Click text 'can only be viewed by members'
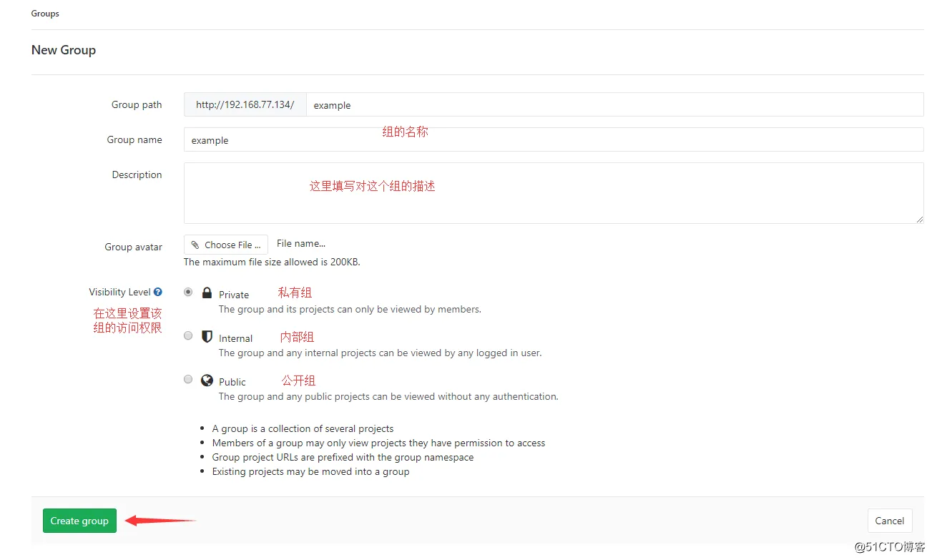The height and width of the screenshot is (560, 932). coord(409,310)
